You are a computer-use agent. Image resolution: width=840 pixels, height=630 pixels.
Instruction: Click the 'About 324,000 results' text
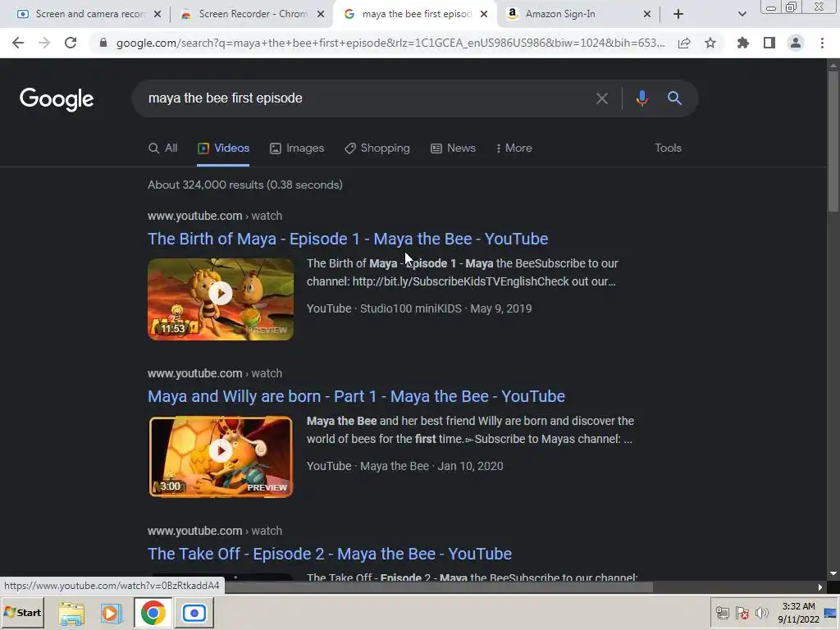tap(244, 185)
